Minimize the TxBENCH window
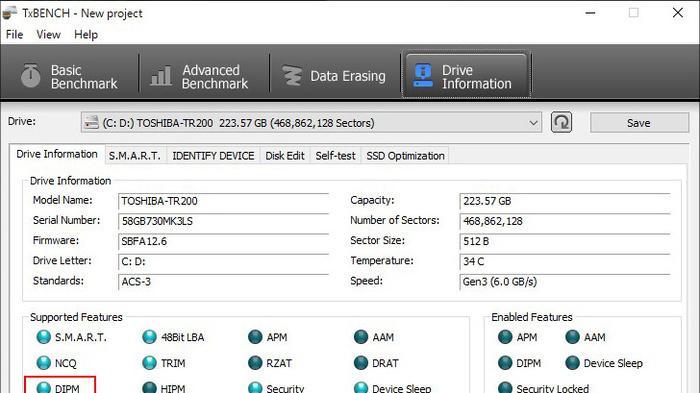Screen dimensions: 700x393 point(590,13)
